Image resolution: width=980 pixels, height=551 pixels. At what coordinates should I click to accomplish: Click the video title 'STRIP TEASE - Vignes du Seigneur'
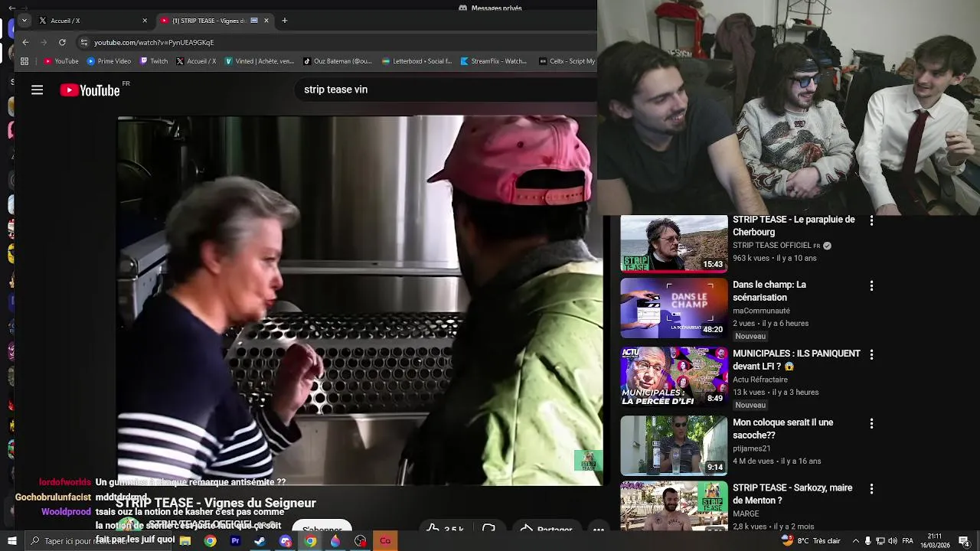coord(216,503)
